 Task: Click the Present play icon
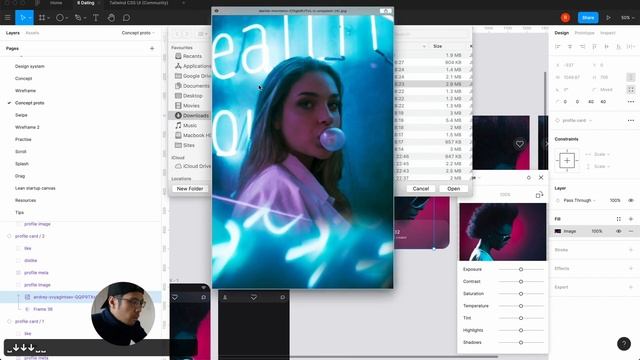coord(608,18)
